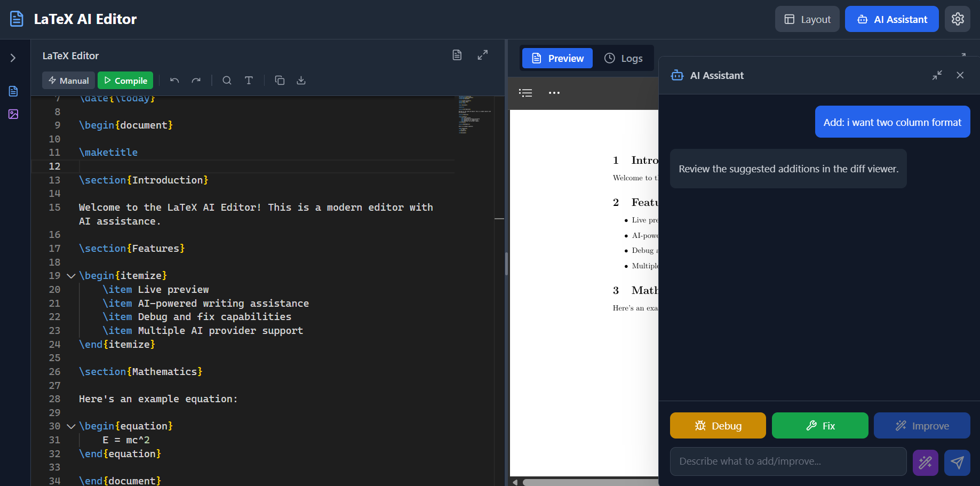Run Debug in the AI Assistant
The image size is (980, 486).
[x=718, y=425]
